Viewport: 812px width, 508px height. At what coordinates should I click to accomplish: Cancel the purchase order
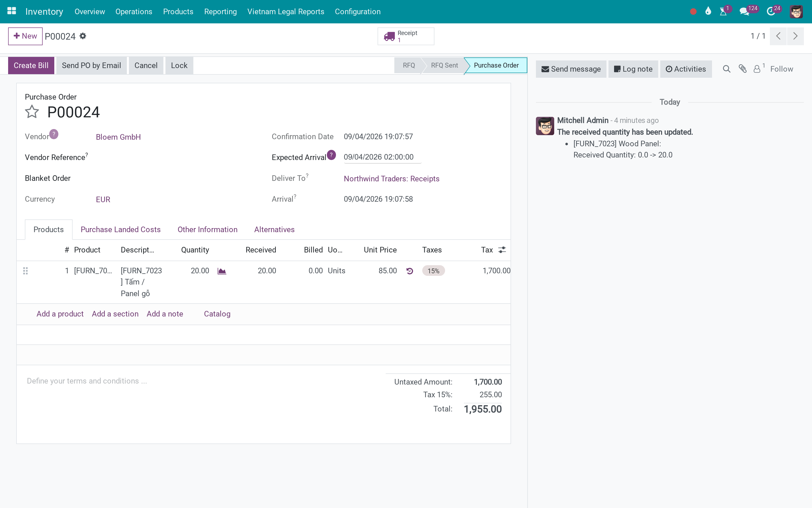pos(146,66)
